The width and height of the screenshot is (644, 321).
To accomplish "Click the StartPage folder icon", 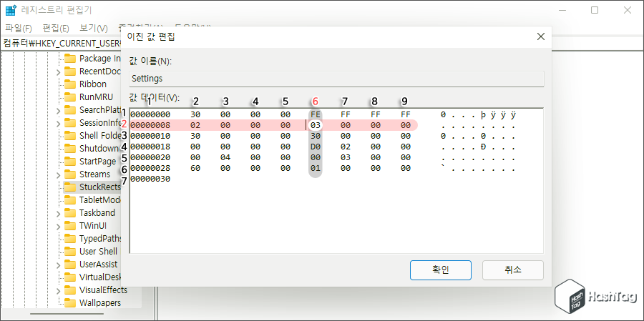I will click(x=70, y=162).
